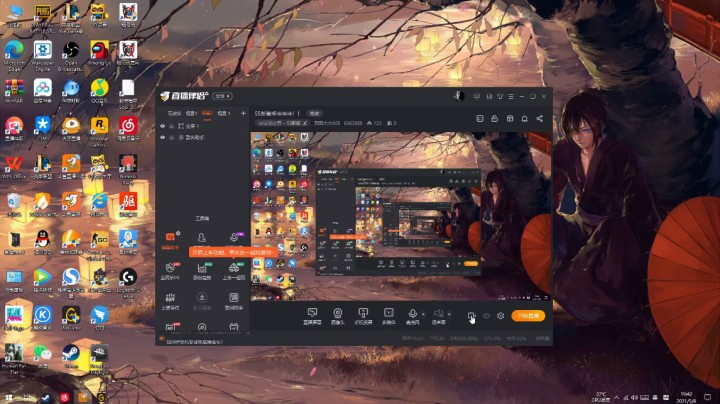This screenshot has width=720, height=404.
Task: Click the padlock icon in header row
Action: tap(495, 118)
